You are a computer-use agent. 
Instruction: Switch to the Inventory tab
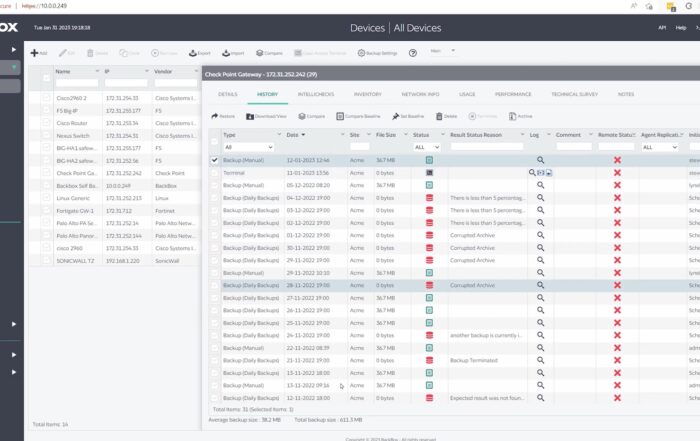coord(367,94)
